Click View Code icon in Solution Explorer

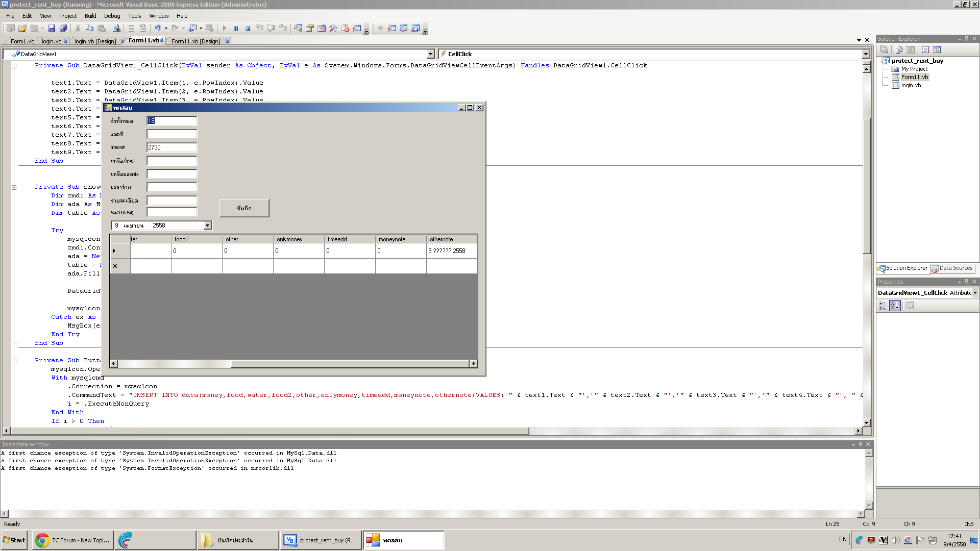(x=925, y=50)
